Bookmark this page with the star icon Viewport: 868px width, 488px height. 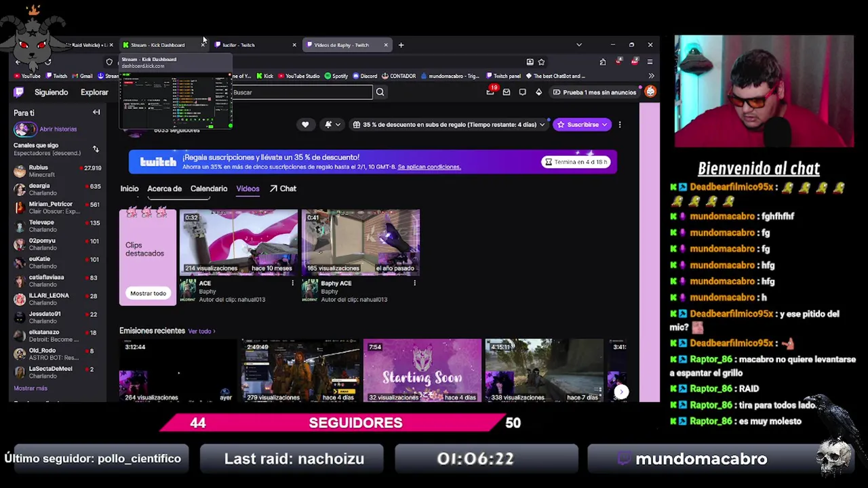541,62
